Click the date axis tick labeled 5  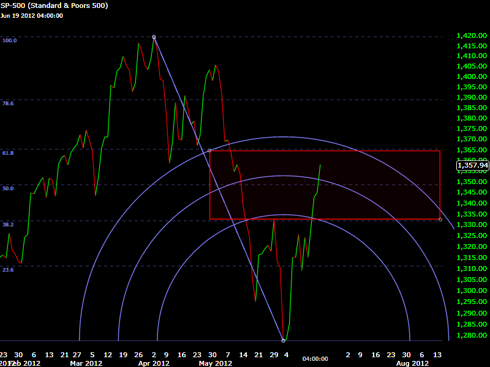pos(92,355)
